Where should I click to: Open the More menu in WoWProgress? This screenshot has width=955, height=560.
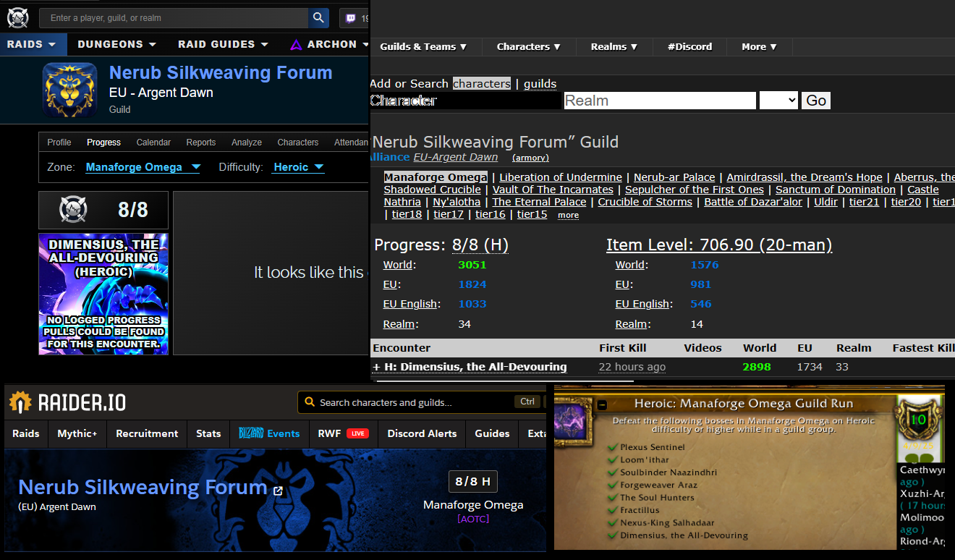pyautogui.click(x=760, y=46)
